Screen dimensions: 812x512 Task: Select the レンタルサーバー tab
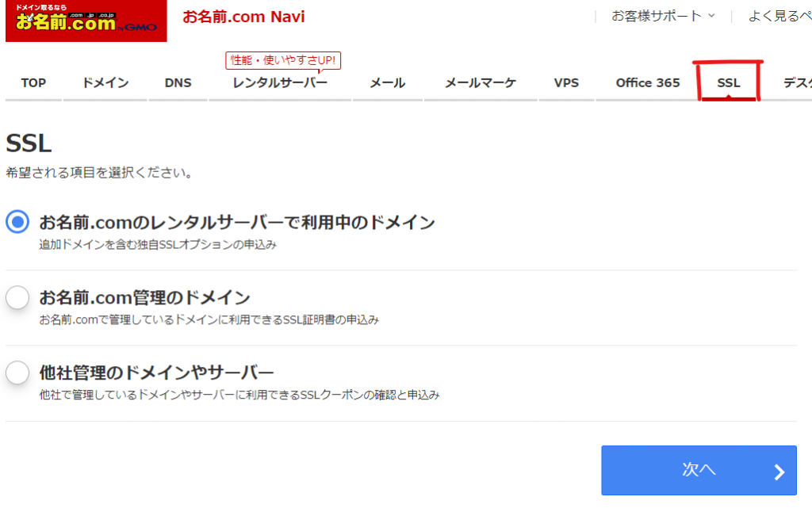click(280, 83)
